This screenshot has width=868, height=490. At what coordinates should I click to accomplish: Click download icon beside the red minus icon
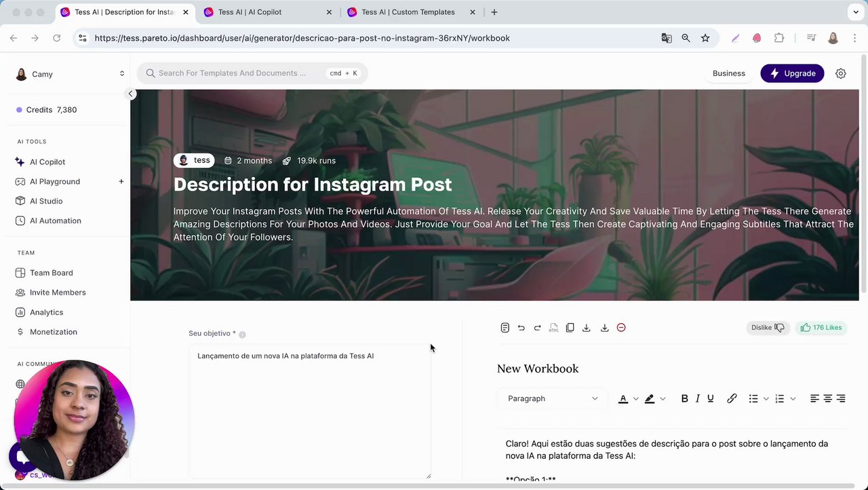click(x=604, y=328)
